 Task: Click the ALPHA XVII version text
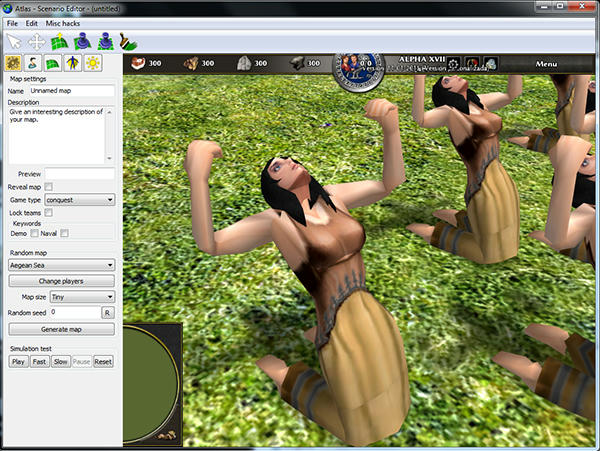(422, 59)
